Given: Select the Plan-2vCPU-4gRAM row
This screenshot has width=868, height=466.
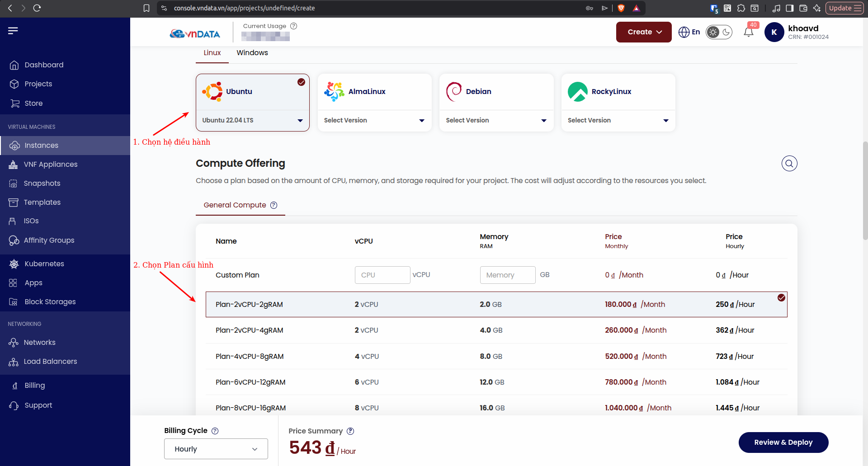Looking at the screenshot, I should click(x=496, y=330).
